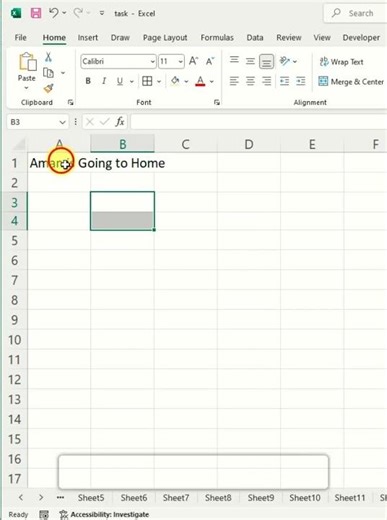
Task: Open the Developer tab
Action: (361, 37)
